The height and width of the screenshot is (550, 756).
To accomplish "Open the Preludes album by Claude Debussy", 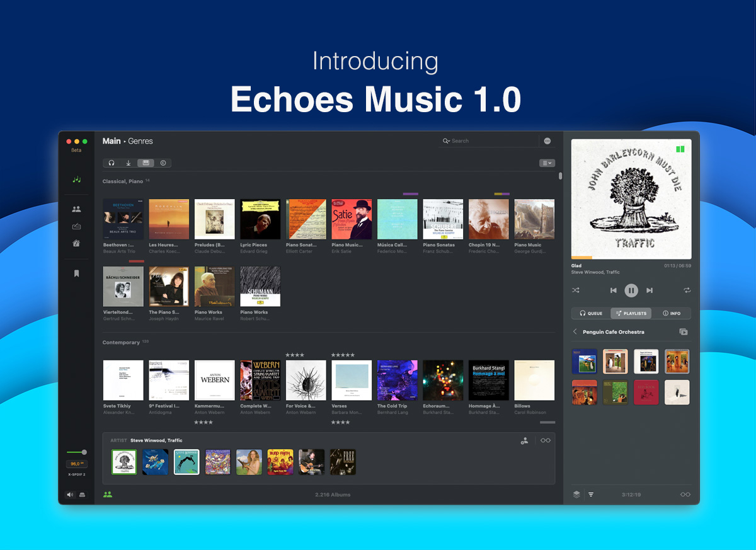I will point(215,219).
